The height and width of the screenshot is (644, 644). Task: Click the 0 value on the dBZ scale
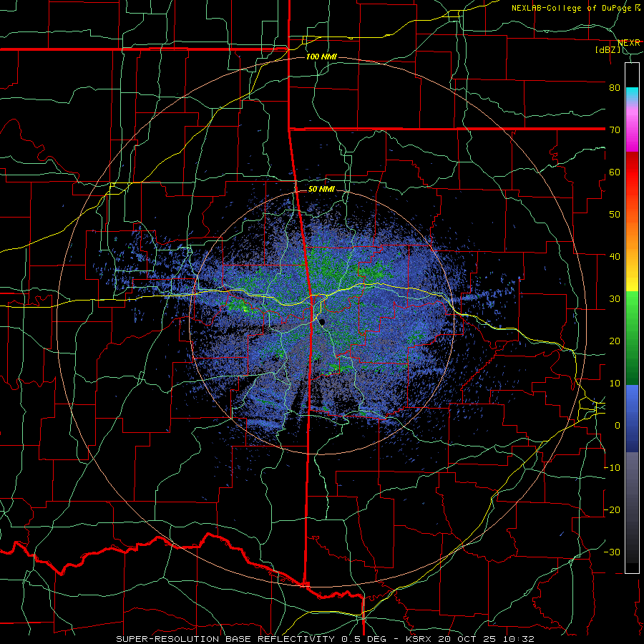click(618, 426)
